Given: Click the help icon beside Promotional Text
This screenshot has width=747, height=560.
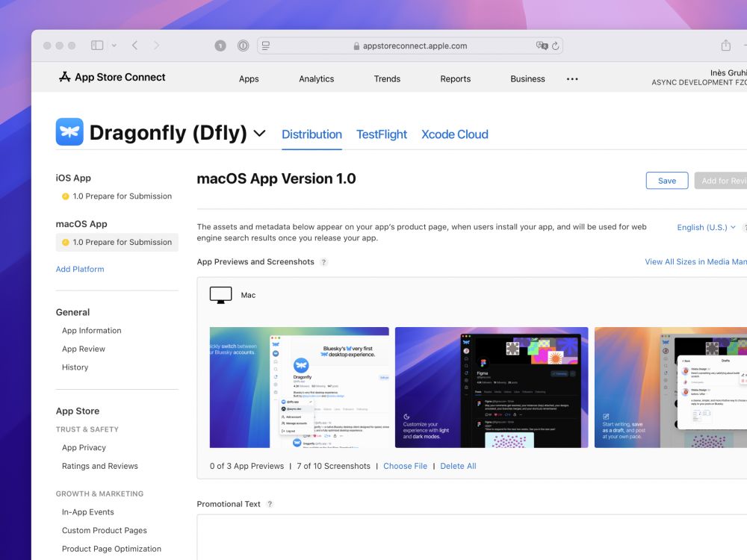Looking at the screenshot, I should [270, 504].
